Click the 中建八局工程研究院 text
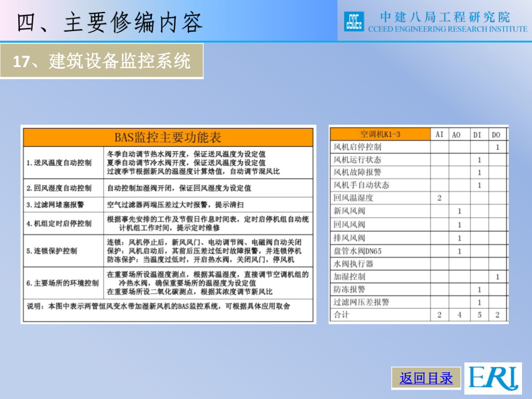The image size is (532, 399). [x=446, y=17]
